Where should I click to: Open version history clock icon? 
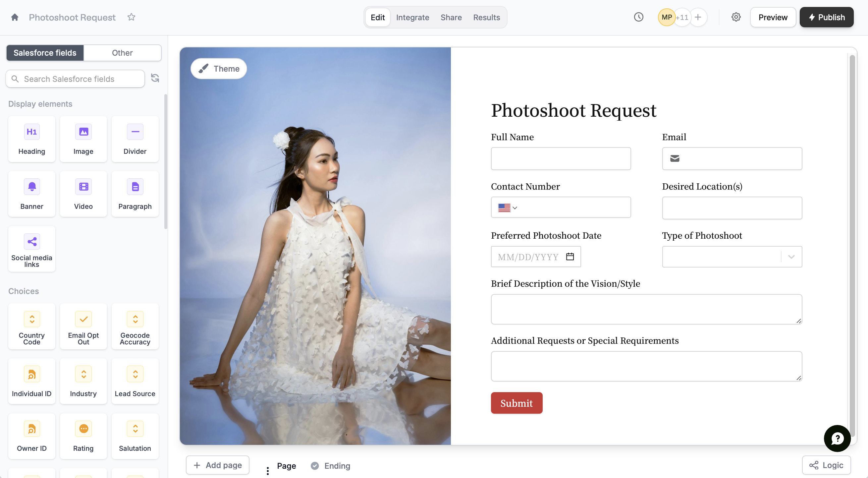638,17
